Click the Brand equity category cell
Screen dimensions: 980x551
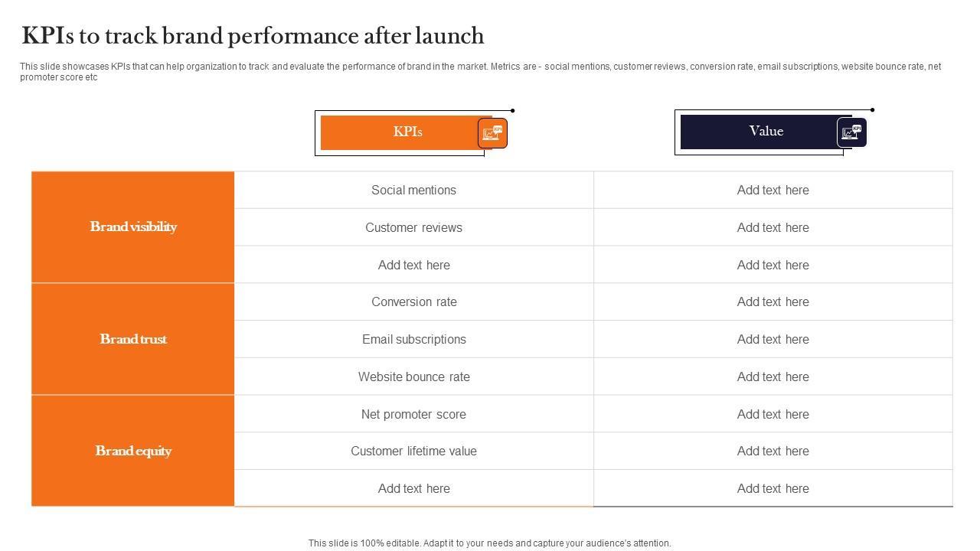133,451
